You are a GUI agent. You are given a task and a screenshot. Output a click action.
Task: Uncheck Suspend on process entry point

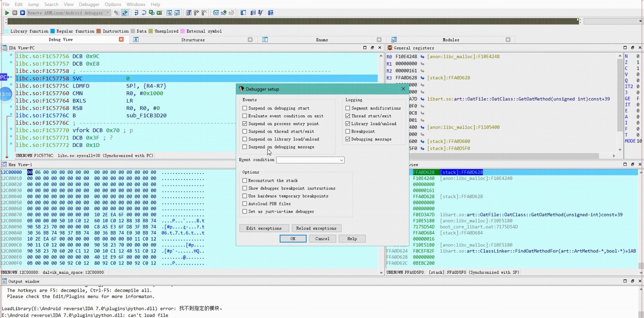tap(245, 124)
